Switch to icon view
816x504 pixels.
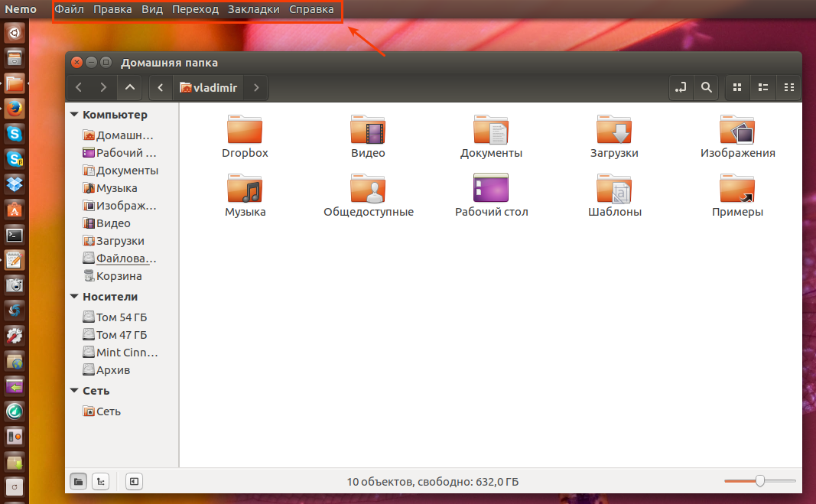pyautogui.click(x=737, y=87)
